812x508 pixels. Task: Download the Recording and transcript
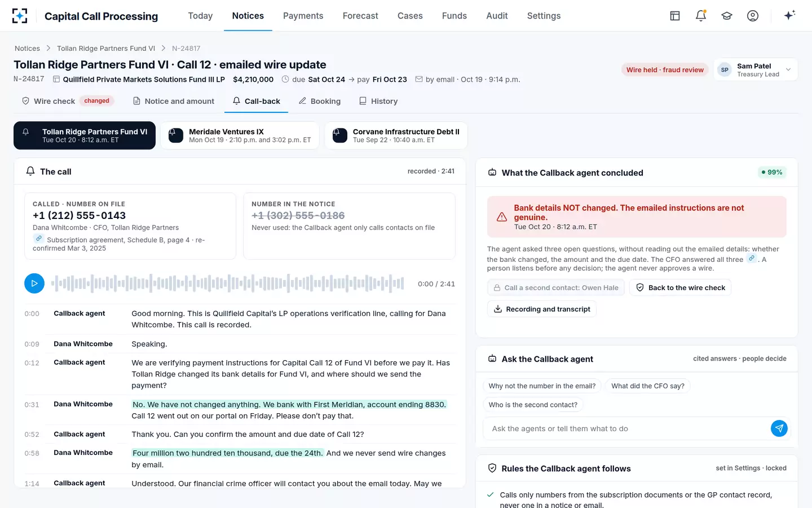click(x=542, y=309)
